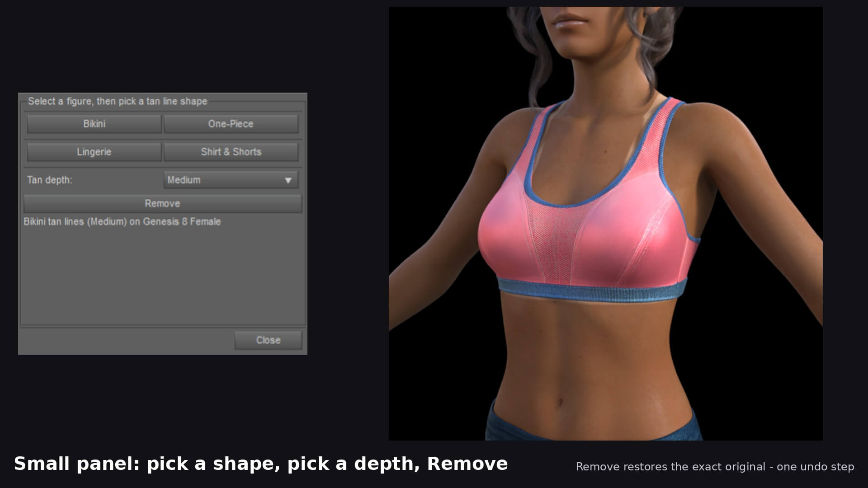Click the 'Tan depth:' label
Image resolution: width=868 pixels, height=488 pixels.
49,180
